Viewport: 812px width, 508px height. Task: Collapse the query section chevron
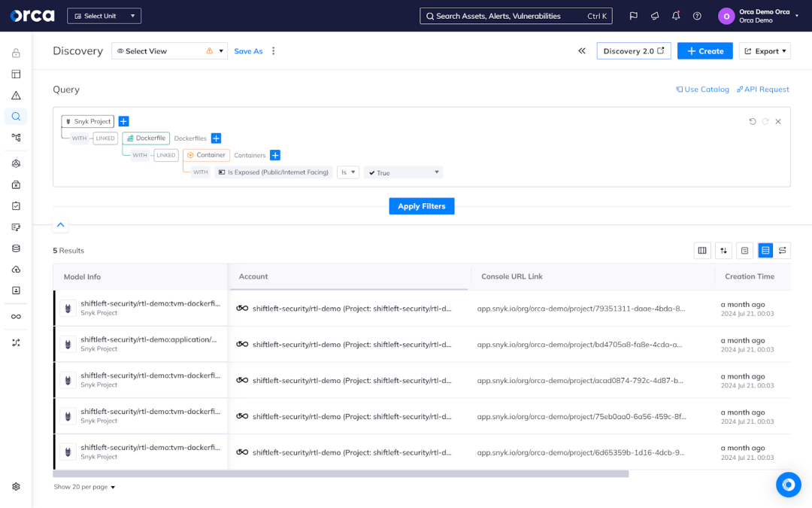tap(61, 225)
